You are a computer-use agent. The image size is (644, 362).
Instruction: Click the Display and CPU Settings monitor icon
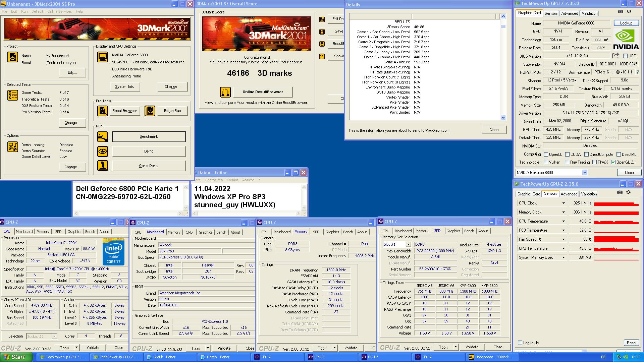tap(103, 57)
